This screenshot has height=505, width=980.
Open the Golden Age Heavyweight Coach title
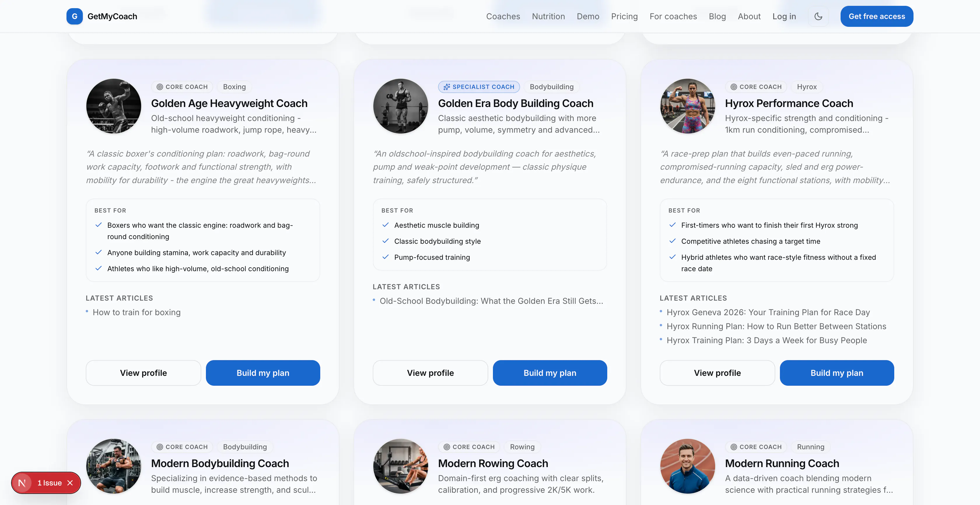tap(229, 104)
